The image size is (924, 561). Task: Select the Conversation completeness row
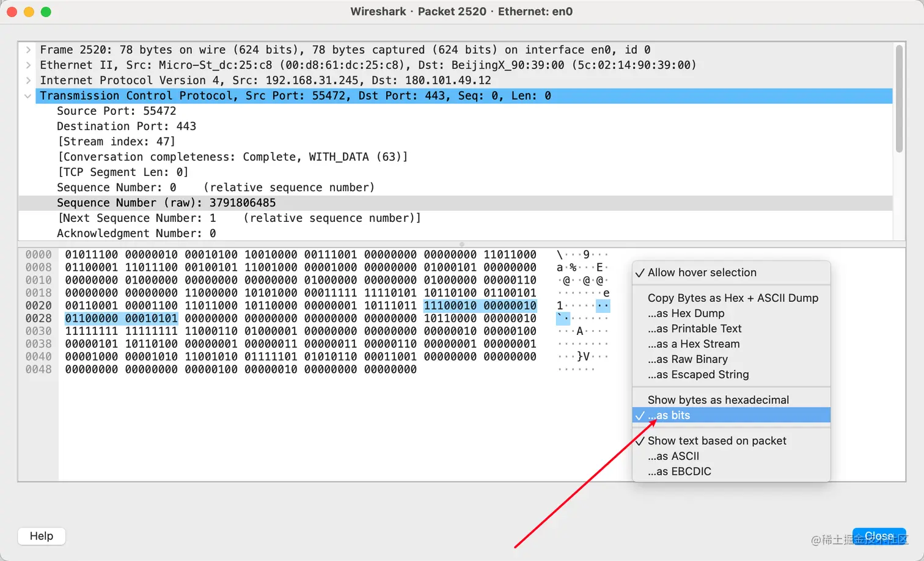point(455,156)
